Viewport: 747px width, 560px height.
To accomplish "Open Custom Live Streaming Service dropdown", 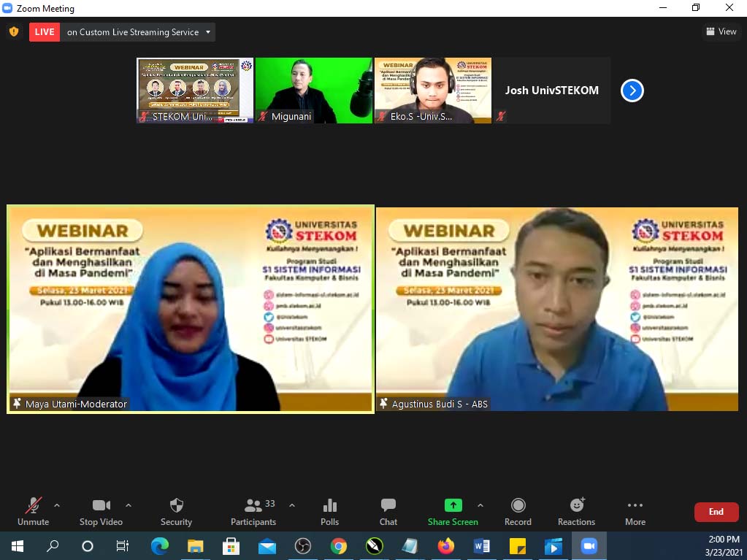I will [138, 32].
